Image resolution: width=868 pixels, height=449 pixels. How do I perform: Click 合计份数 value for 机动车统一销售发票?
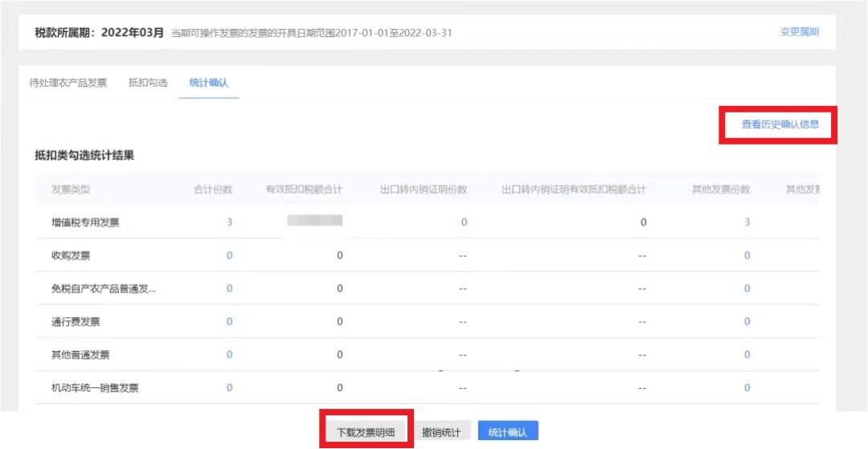[x=229, y=387]
